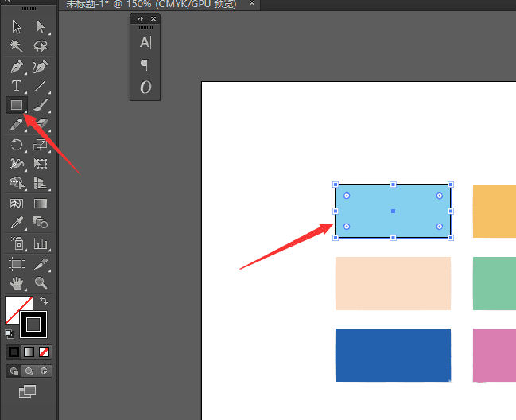Select the Pen tool
Screen dimensions: 516x420
(x=17, y=67)
